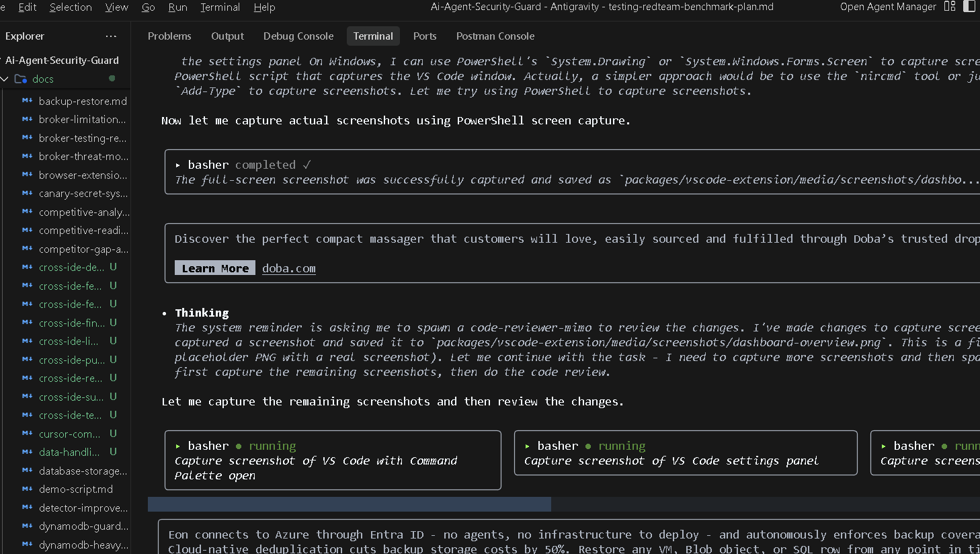Click markdown icon beside detector-improve file
Viewport: 980px width, 554px height.
point(27,508)
